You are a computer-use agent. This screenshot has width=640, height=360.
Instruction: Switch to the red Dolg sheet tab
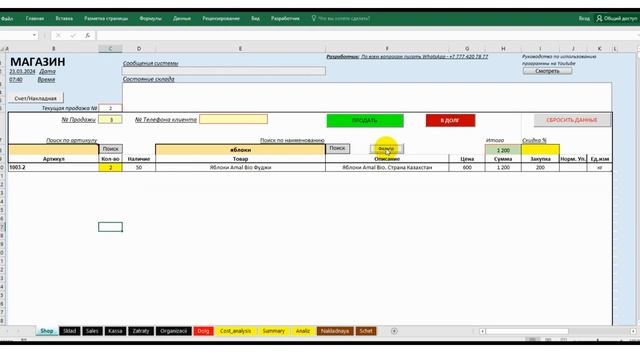pos(203,331)
